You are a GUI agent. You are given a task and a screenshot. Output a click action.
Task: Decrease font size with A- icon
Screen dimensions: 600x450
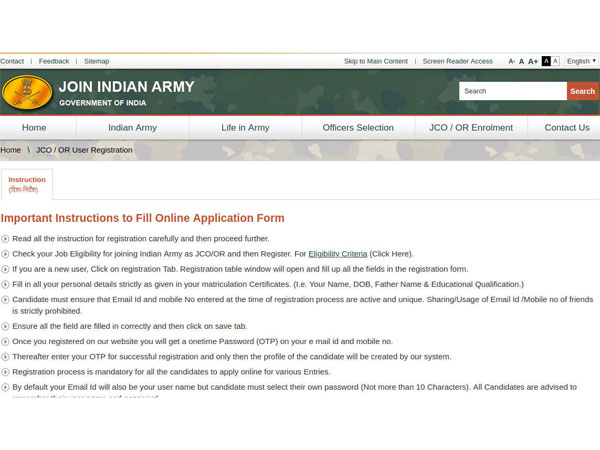coord(511,61)
